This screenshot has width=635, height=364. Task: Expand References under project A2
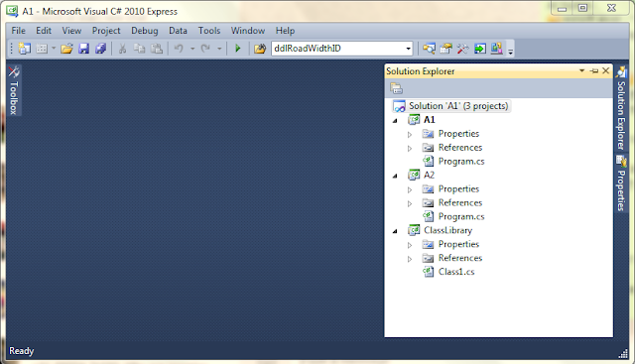[x=410, y=203]
